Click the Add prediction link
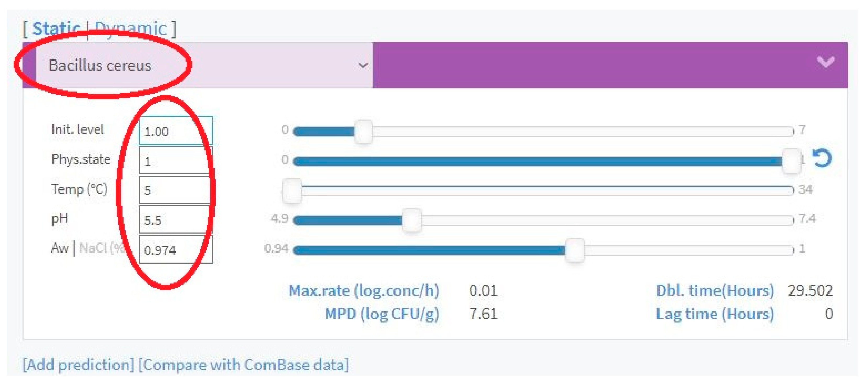Screen dimensions: 868x385 point(78,365)
